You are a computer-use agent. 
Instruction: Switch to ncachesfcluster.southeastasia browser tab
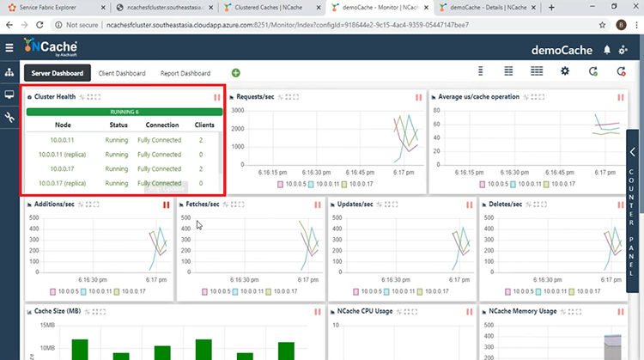coord(165,8)
